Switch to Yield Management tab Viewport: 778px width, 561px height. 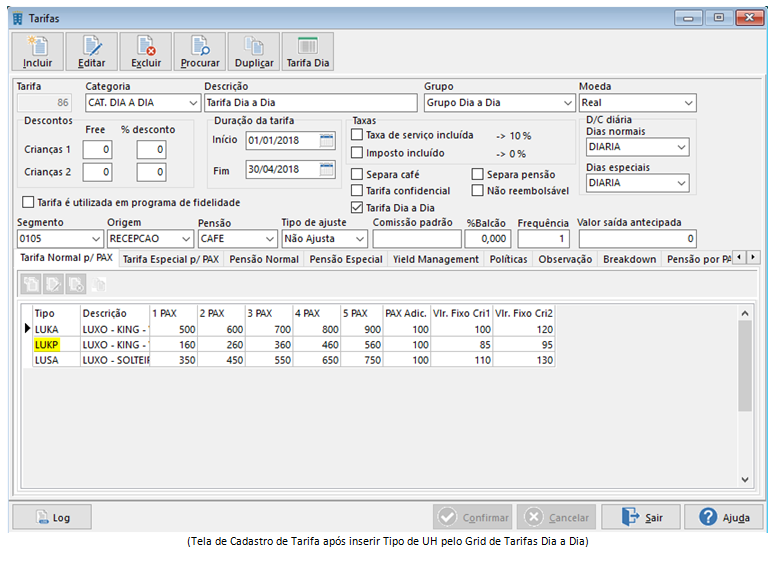pos(435,259)
